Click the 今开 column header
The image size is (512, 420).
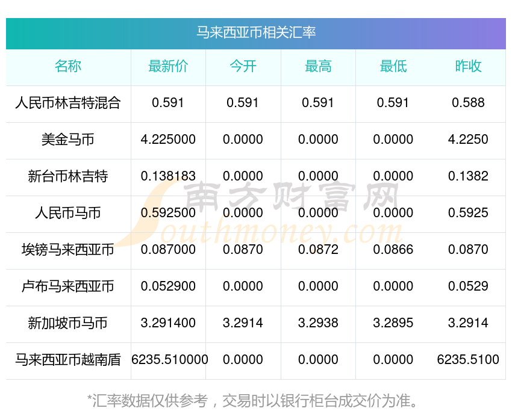pyautogui.click(x=243, y=66)
